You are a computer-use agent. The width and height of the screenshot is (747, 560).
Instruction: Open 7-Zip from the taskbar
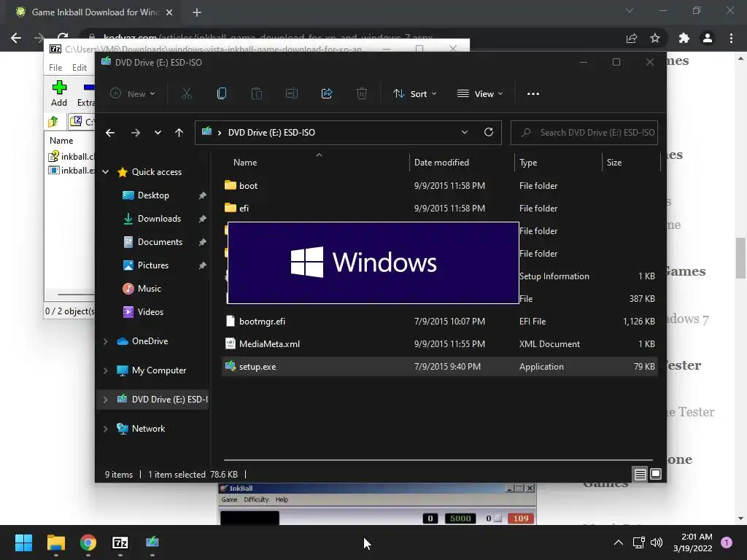[x=120, y=542]
